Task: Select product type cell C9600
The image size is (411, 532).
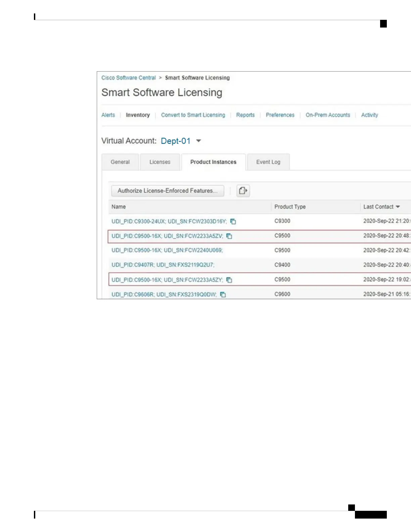Action: click(x=282, y=294)
